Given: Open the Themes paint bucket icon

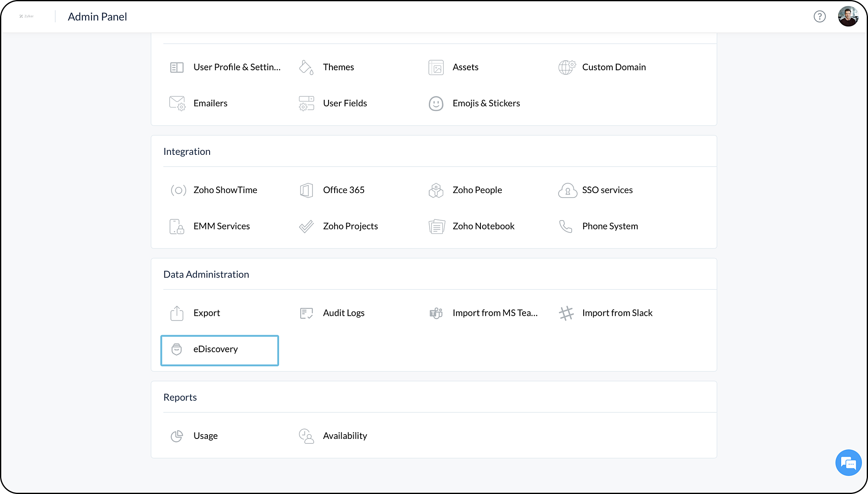Looking at the screenshot, I should pyautogui.click(x=306, y=67).
